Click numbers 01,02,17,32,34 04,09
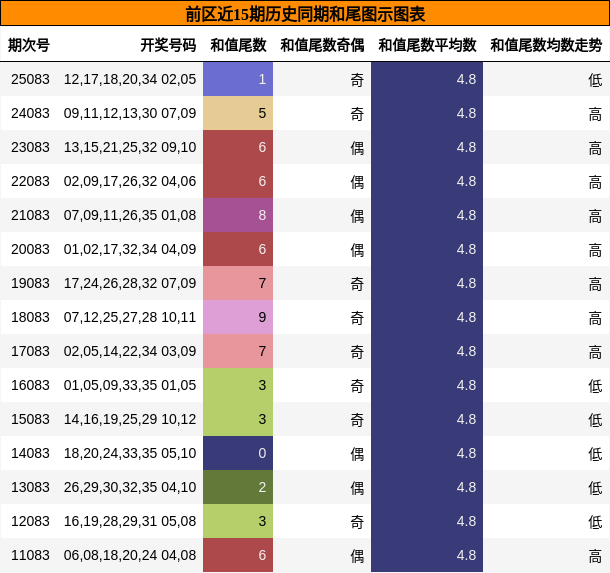The width and height of the screenshot is (610, 573). (x=130, y=249)
